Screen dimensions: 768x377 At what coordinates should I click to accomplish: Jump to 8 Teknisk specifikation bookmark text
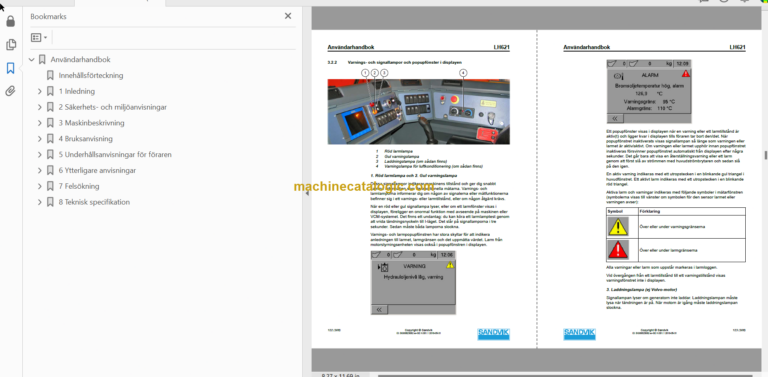pos(95,202)
